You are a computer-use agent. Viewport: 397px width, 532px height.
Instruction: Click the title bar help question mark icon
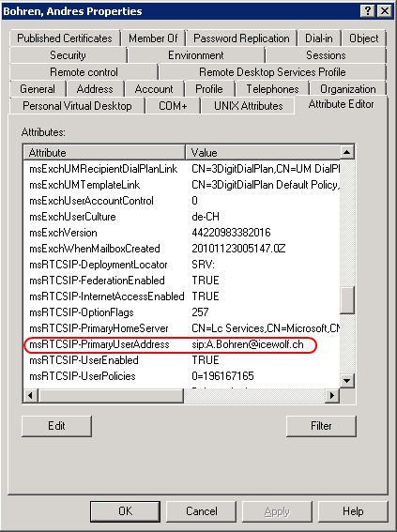point(368,11)
